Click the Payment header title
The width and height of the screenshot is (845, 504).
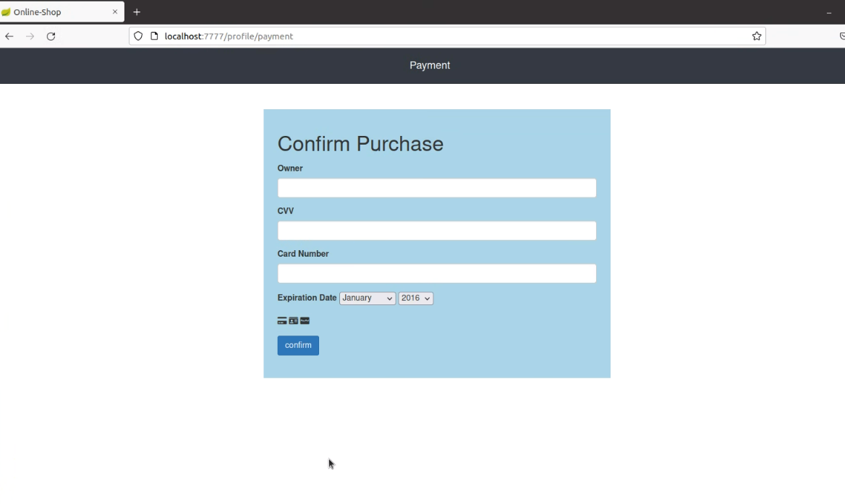click(430, 65)
